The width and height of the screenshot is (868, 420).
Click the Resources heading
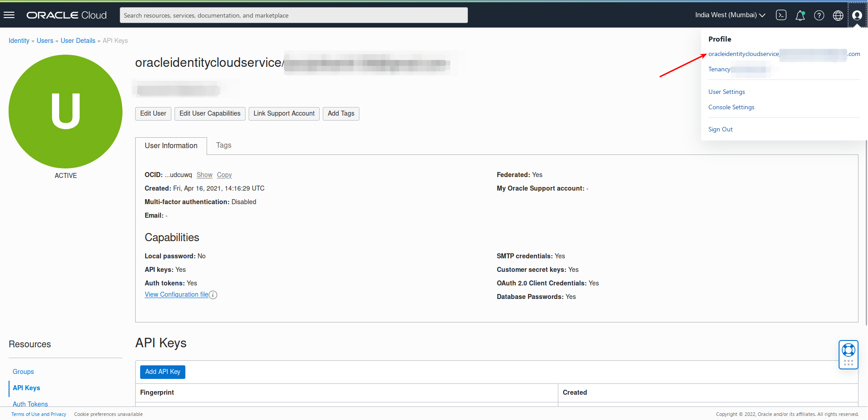pyautogui.click(x=30, y=345)
